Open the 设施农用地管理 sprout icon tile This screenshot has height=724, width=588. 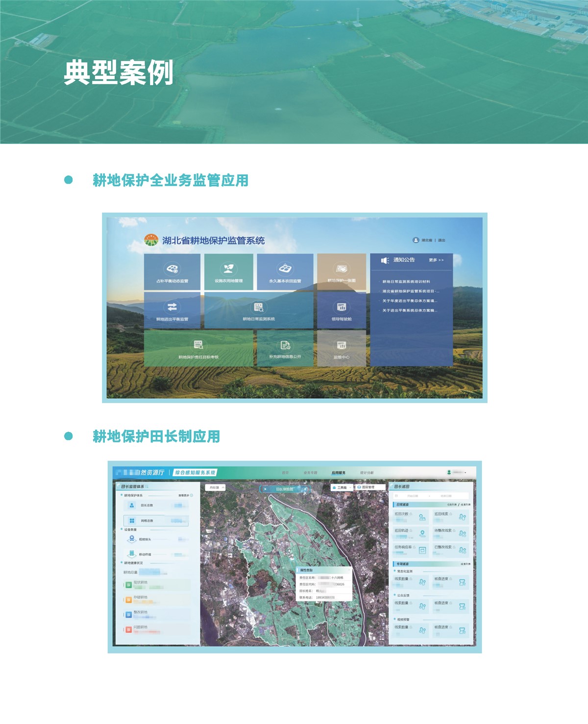(x=228, y=269)
